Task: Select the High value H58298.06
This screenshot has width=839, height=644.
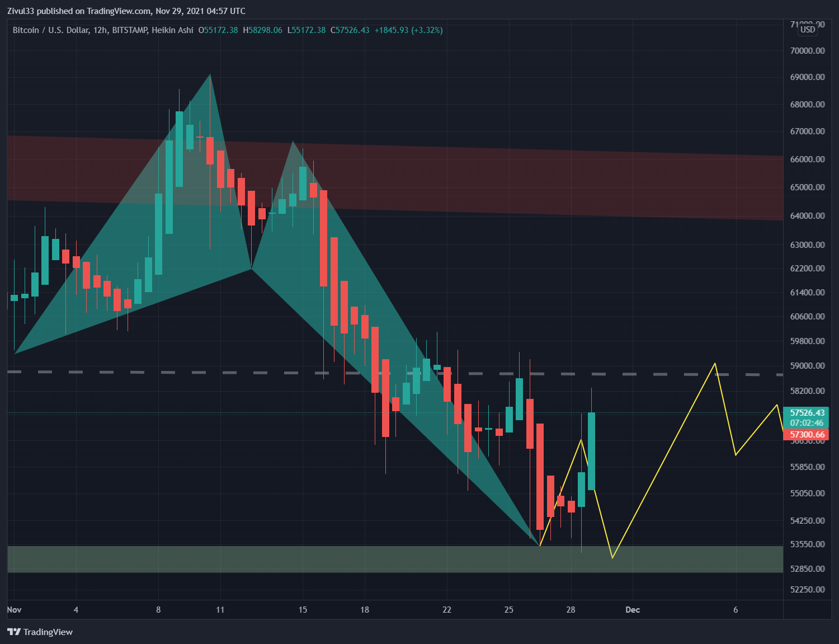Action: 262,30
